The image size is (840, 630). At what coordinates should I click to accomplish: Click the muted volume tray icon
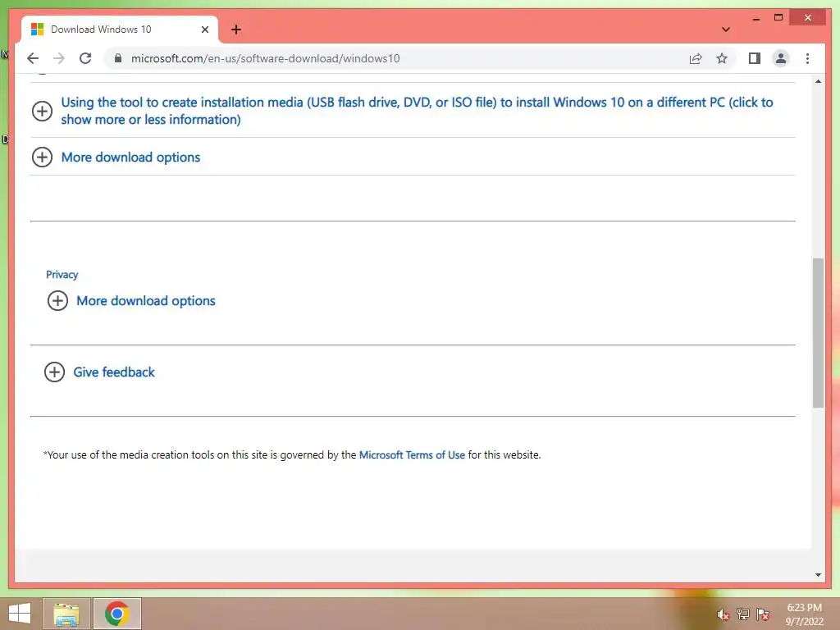[723, 614]
